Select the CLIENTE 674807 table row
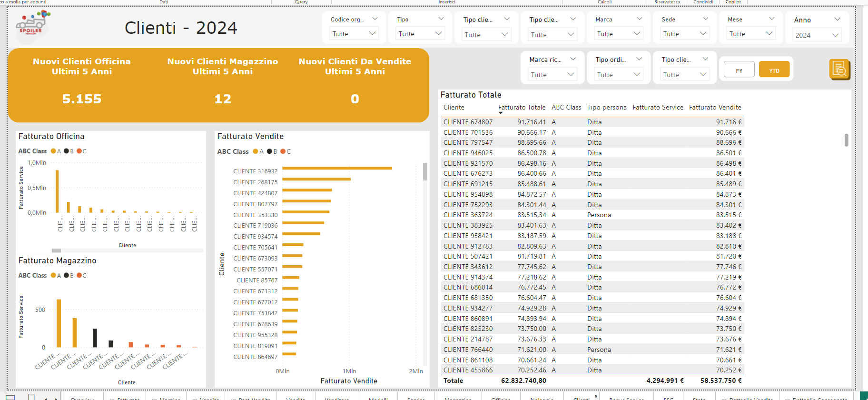This screenshot has width=868, height=400. point(592,122)
